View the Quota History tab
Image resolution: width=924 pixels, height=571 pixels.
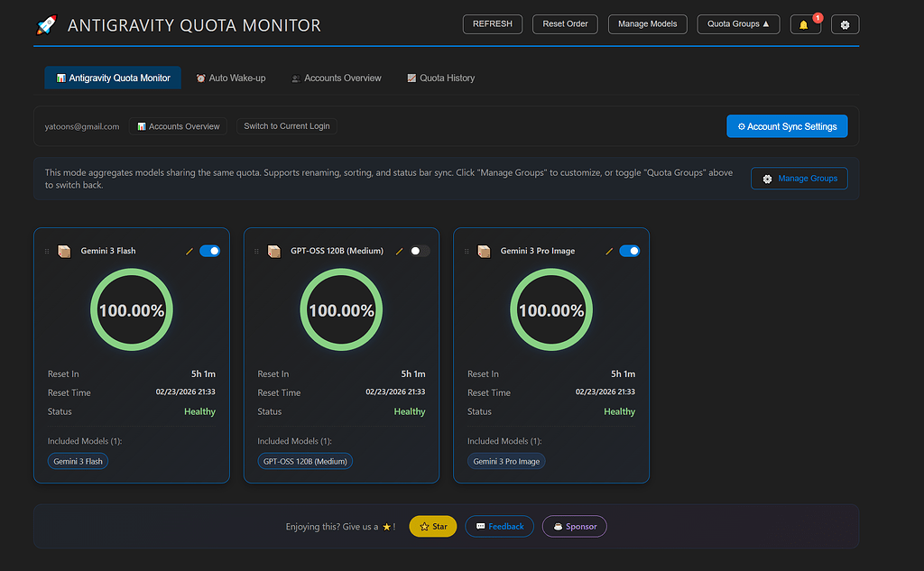tap(440, 78)
